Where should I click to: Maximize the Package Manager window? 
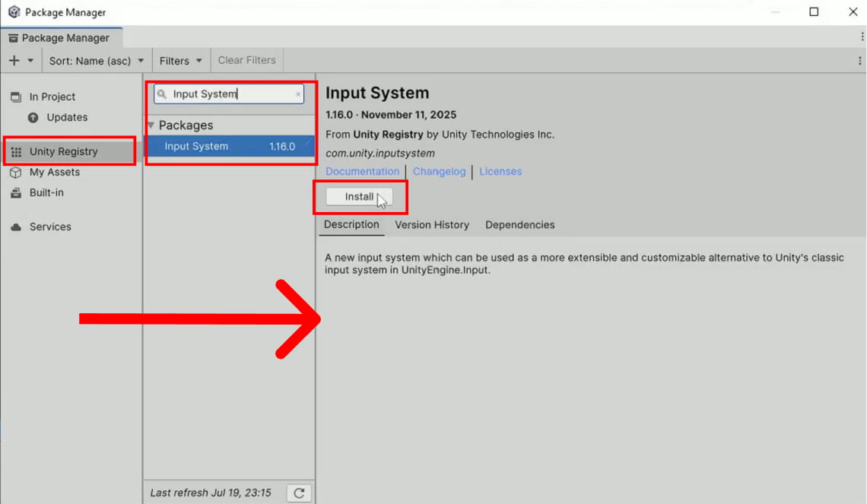[x=814, y=11]
